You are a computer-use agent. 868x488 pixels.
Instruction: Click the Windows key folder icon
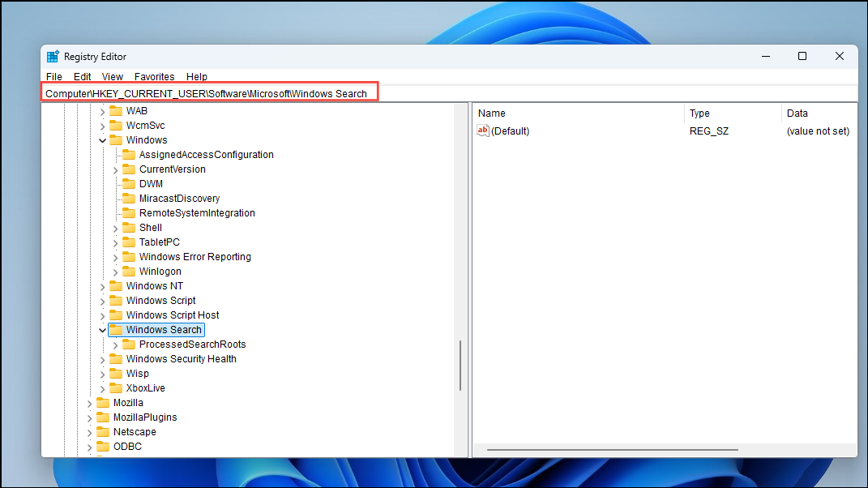click(116, 139)
